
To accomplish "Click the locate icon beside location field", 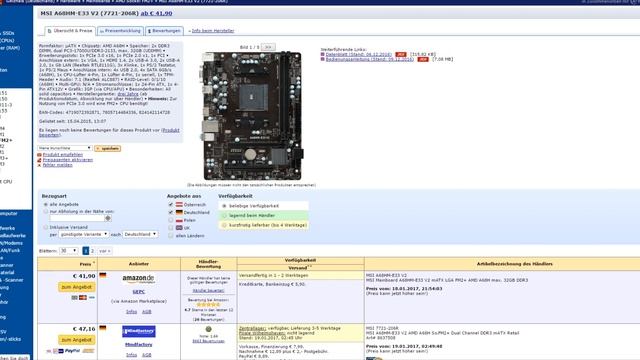I will click(108, 218).
